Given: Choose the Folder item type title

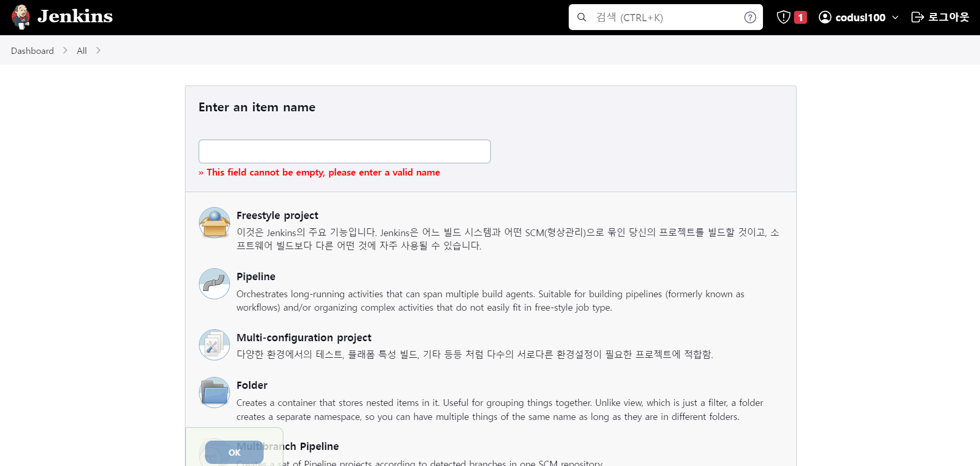Looking at the screenshot, I should coord(252,385).
